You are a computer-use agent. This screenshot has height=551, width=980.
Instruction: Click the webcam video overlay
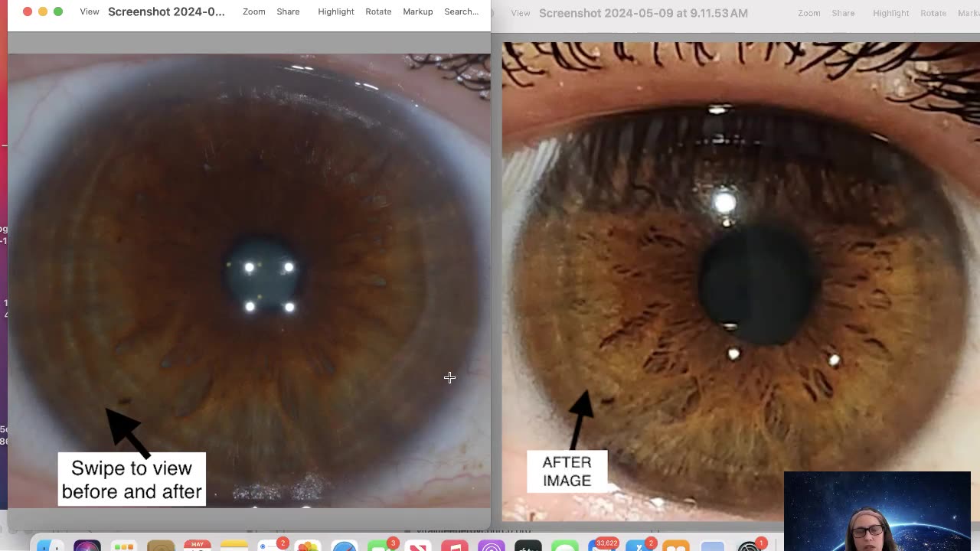pyautogui.click(x=877, y=510)
